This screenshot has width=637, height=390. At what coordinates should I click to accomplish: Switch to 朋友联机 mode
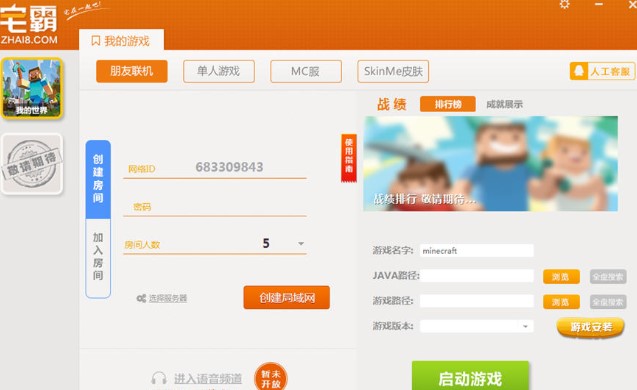point(132,71)
